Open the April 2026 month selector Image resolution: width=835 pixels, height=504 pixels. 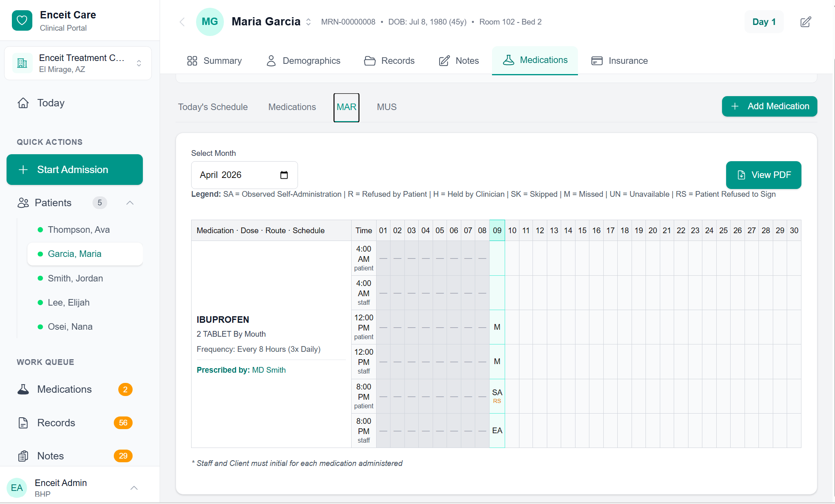244,175
